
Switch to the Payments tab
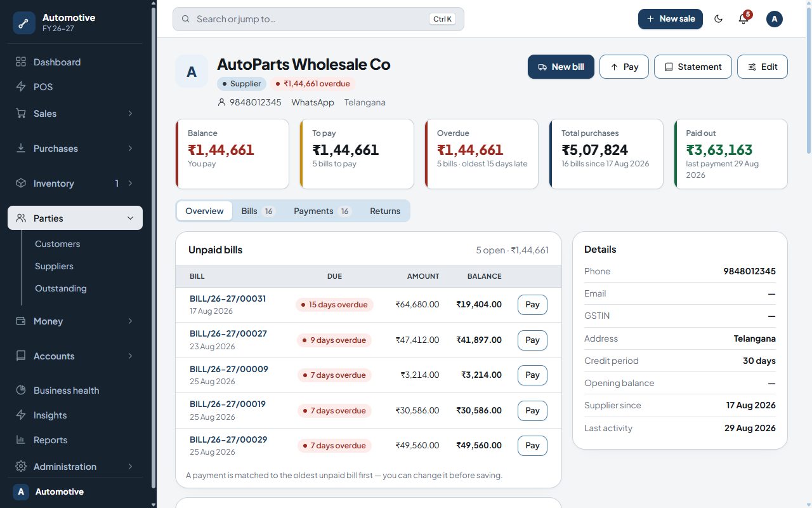coord(322,211)
